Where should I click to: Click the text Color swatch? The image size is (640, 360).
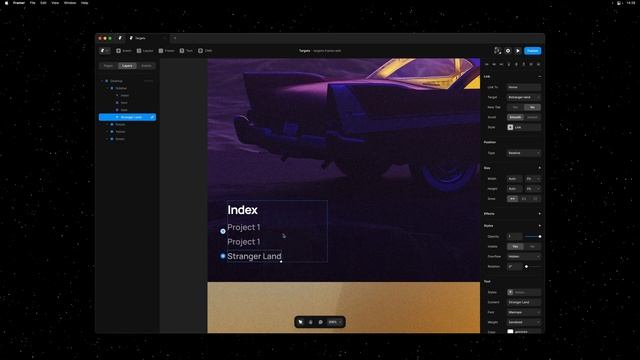coord(510,331)
